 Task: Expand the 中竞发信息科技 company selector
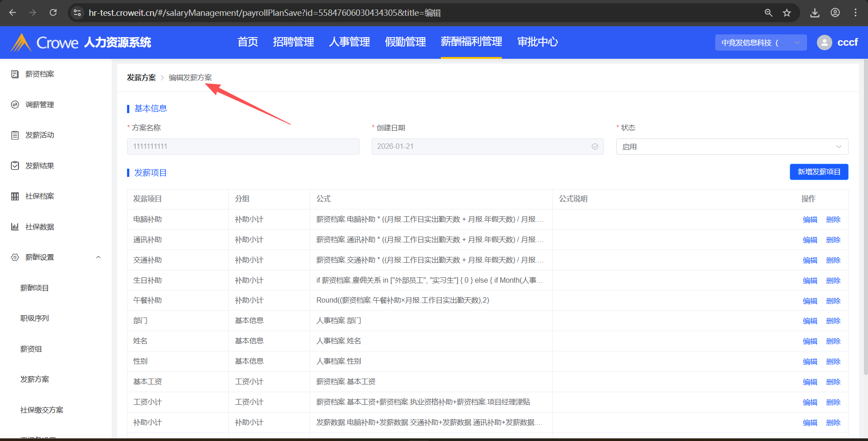click(x=760, y=43)
